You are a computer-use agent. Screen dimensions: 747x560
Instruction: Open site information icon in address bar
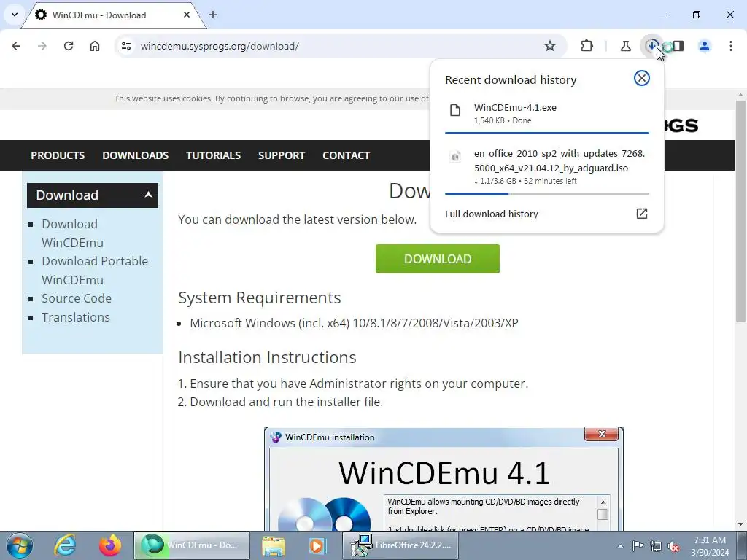coord(126,46)
